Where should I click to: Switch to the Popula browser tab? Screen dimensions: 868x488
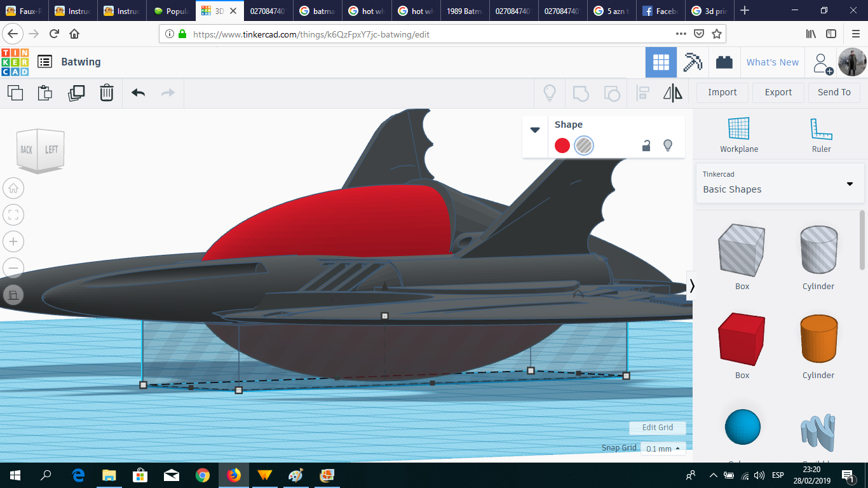pos(172,11)
